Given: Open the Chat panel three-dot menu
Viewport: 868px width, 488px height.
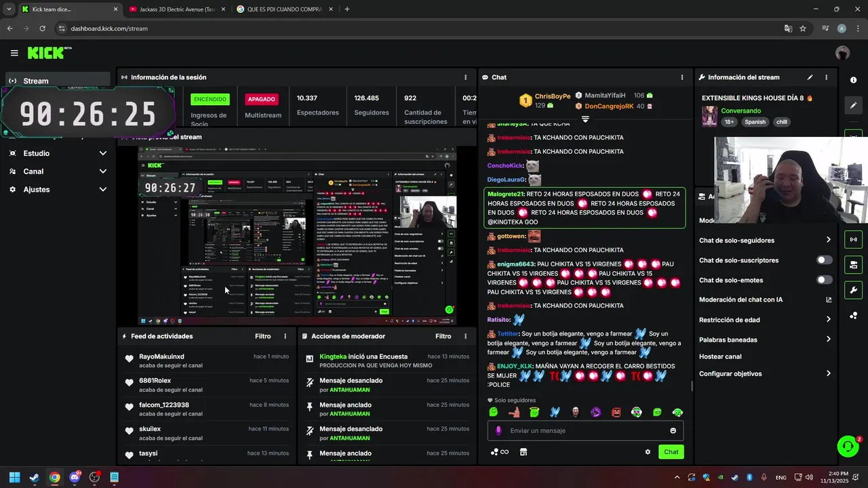Looking at the screenshot, I should coord(682,77).
